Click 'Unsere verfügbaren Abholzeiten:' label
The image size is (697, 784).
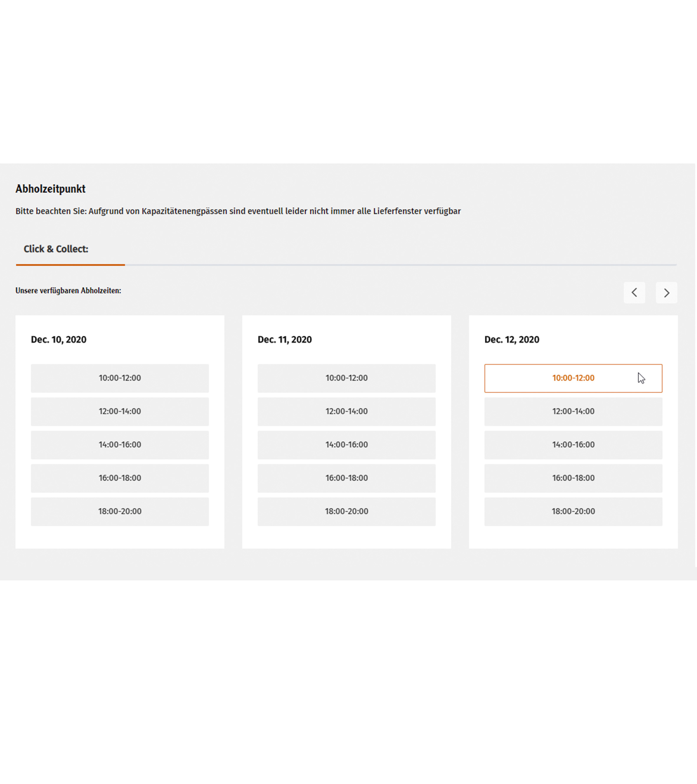coord(68,291)
